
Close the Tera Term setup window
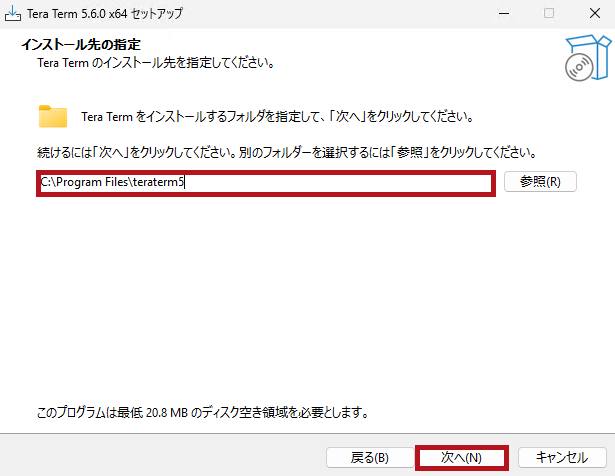[593, 14]
